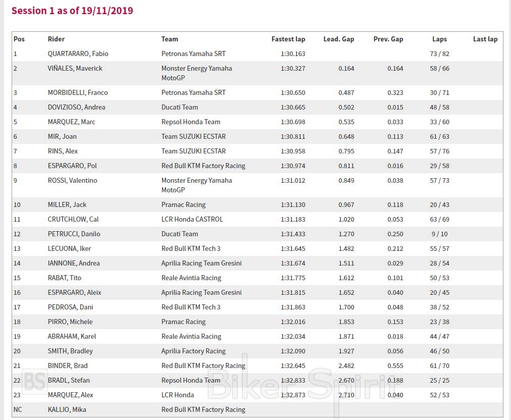Click the LCR Honda team cell for Alex Marquez

(x=177, y=395)
